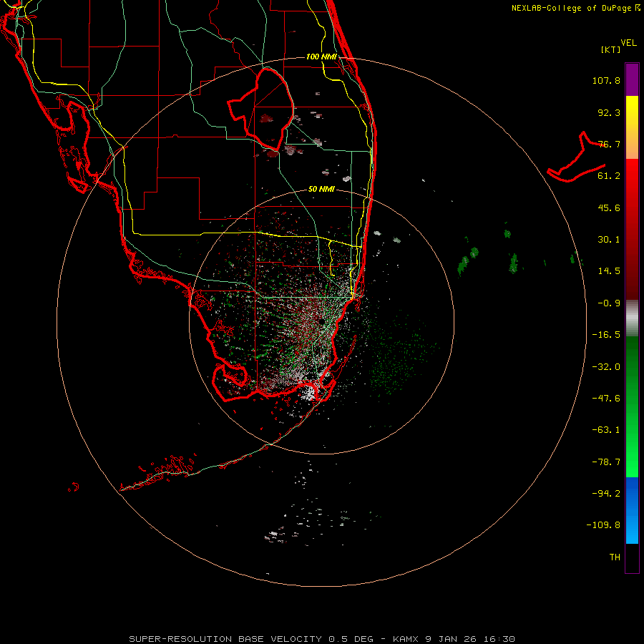Pick the blue segment of velocity scale

coord(632,510)
